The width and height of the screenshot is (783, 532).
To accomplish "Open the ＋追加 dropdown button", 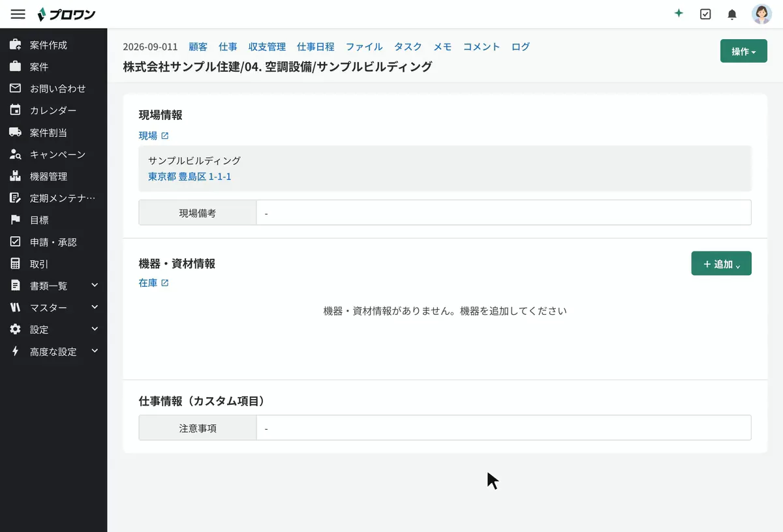I will 721,263.
